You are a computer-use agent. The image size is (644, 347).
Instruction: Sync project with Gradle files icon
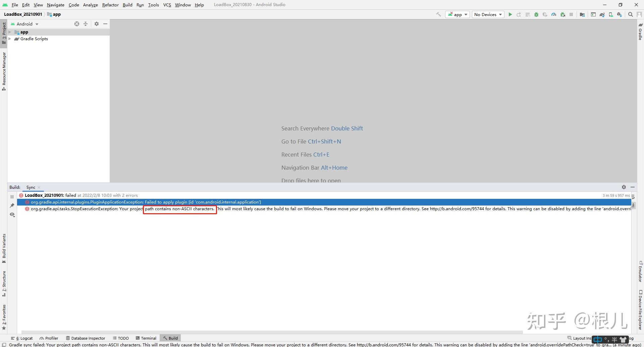click(x=602, y=14)
